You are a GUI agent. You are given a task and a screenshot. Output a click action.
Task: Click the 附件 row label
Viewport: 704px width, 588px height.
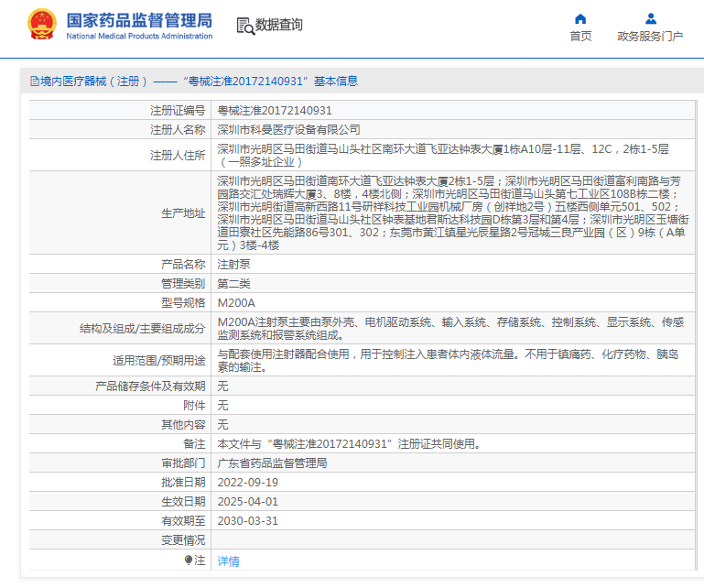(x=194, y=406)
